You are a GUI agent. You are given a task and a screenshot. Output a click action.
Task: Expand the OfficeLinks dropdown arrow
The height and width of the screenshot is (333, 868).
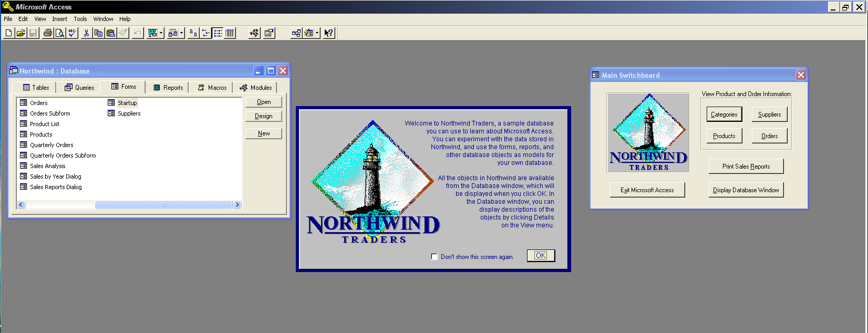pyautogui.click(x=161, y=33)
